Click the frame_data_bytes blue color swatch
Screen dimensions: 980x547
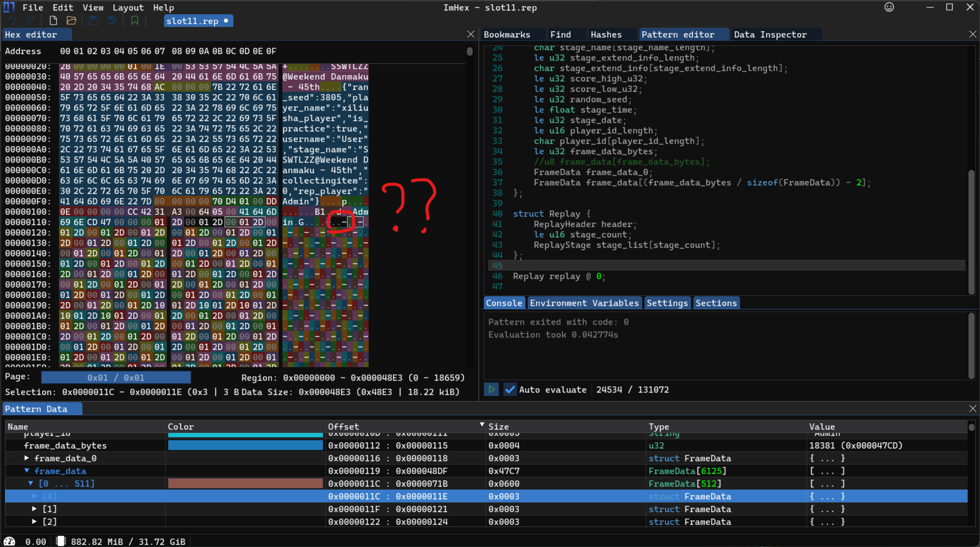245,445
